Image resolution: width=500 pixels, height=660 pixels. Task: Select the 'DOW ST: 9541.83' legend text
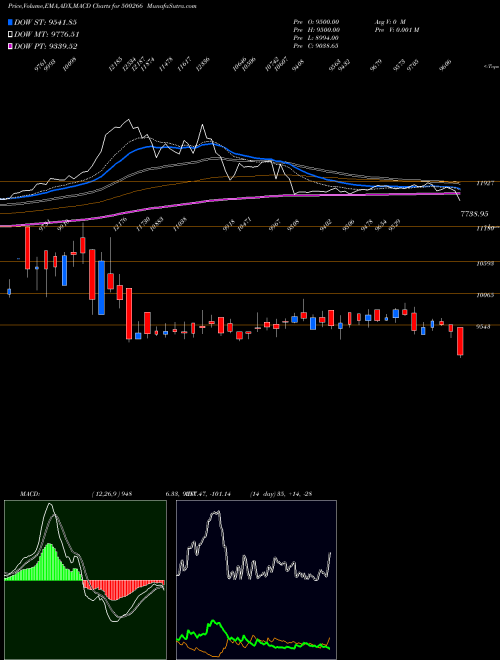[x=45, y=22]
